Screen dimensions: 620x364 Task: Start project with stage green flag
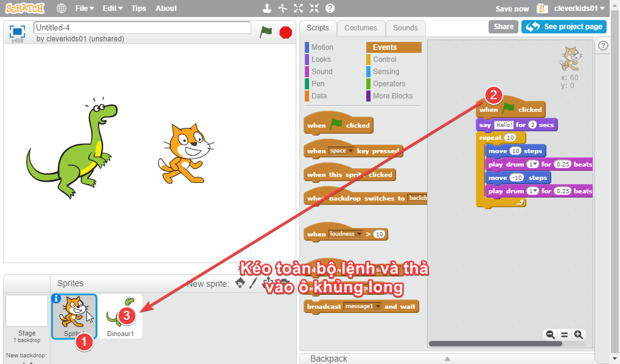coord(266,32)
